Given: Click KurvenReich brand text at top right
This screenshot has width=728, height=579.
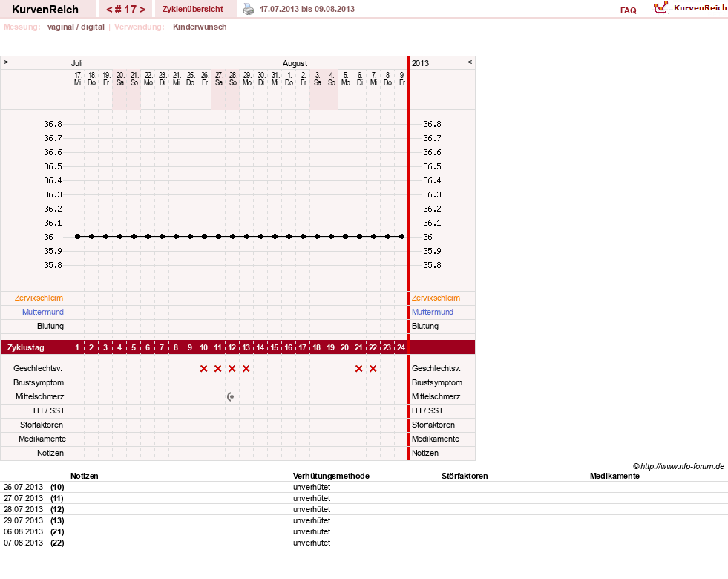Looking at the screenshot, I should 700,8.
